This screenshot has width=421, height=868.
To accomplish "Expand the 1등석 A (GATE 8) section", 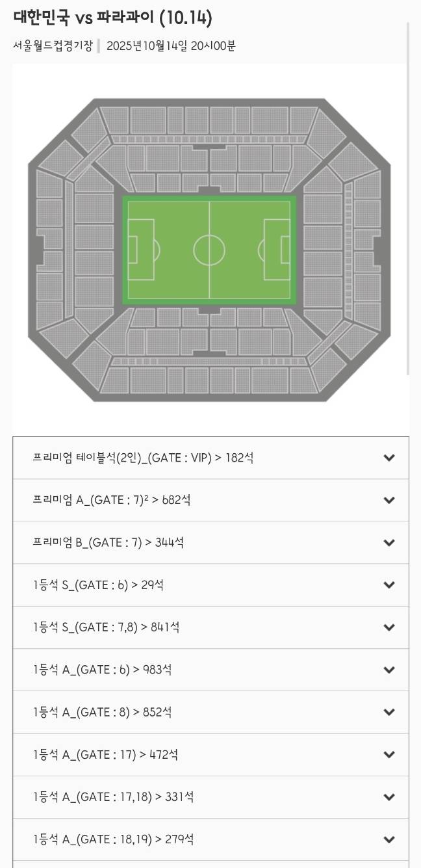I will pyautogui.click(x=389, y=712).
